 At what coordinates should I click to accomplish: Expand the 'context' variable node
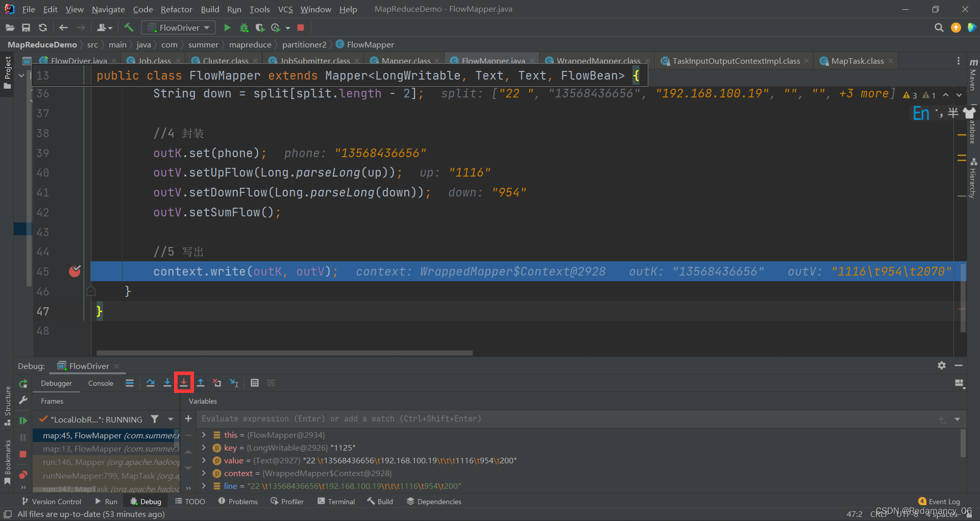tap(204, 473)
